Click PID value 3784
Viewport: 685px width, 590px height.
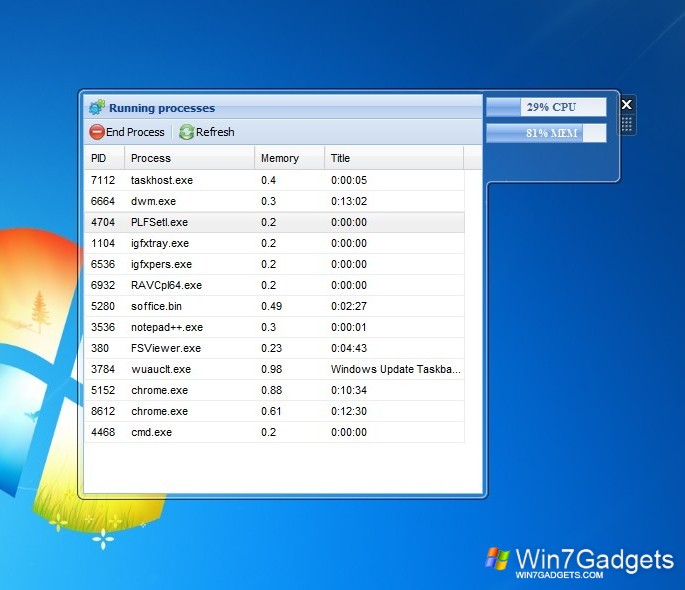point(103,369)
